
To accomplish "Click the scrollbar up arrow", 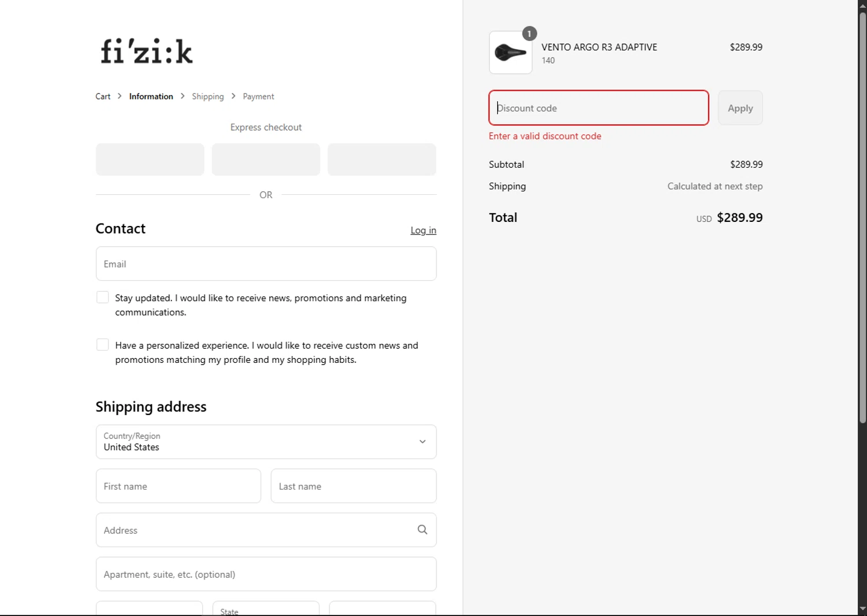I will [x=862, y=5].
